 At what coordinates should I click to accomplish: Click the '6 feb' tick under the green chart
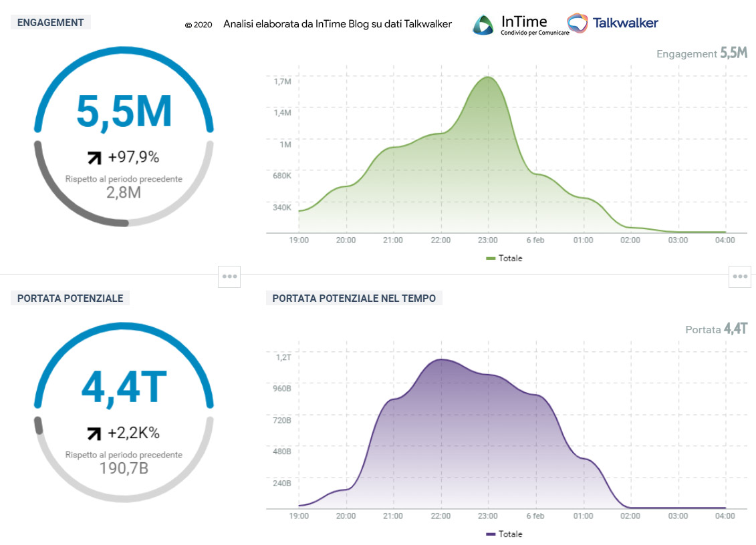(535, 240)
